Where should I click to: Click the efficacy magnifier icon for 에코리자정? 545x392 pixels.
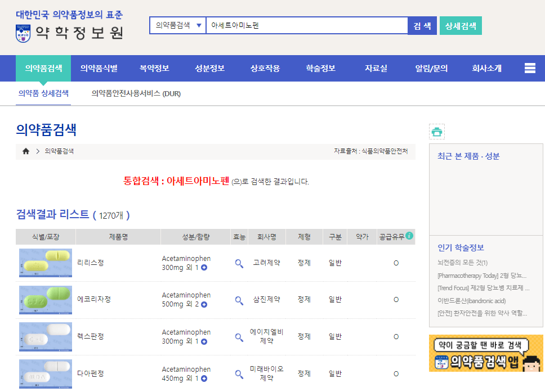click(239, 300)
